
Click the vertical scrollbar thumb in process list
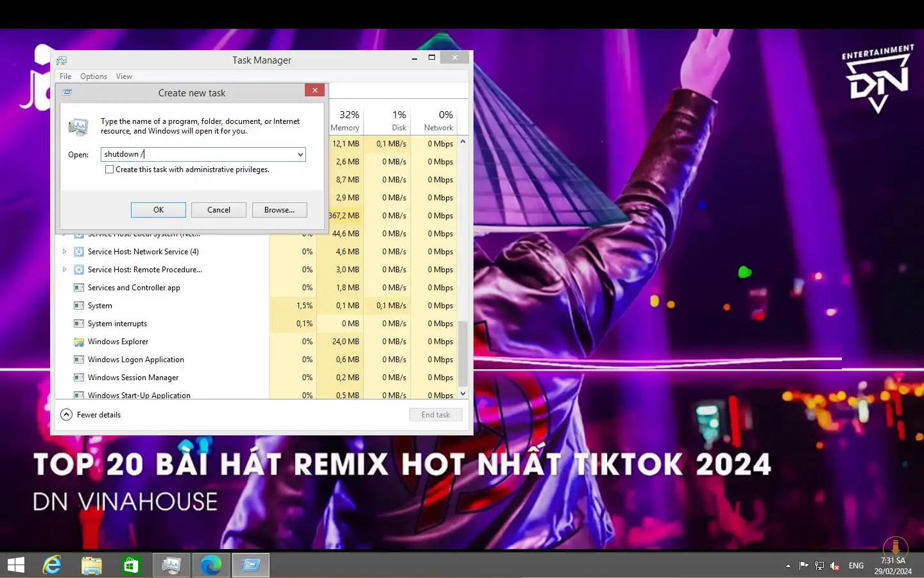coord(463,354)
